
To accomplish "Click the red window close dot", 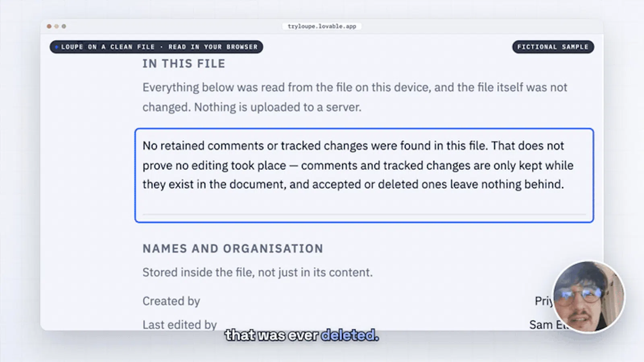I will pyautogui.click(x=49, y=26).
